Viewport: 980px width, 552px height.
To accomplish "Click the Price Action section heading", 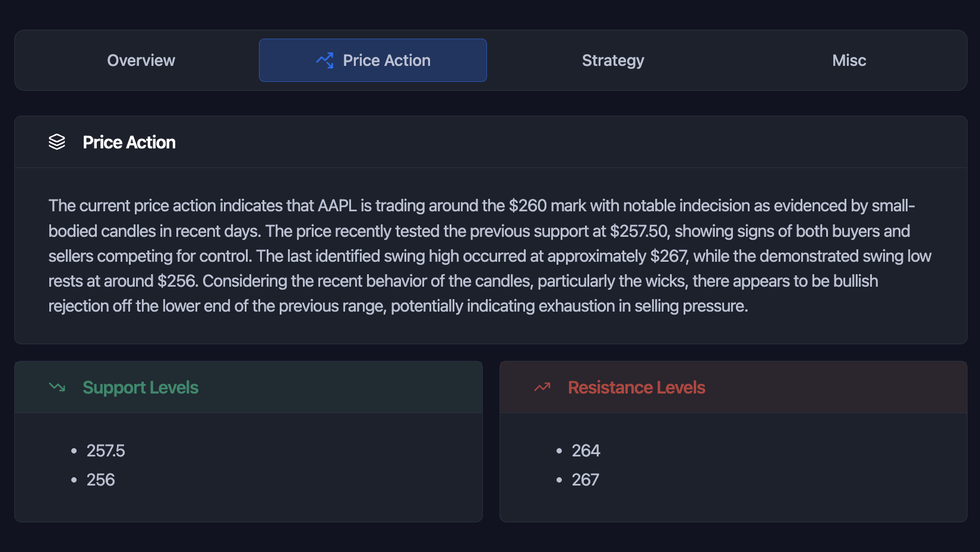I will [x=129, y=142].
